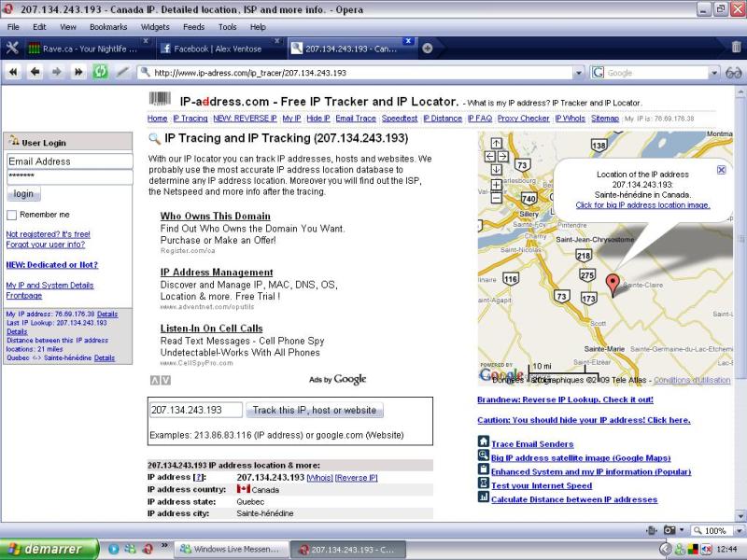Switch to the Rave.ca tab
Viewport: 747px width, 560px height.
coord(89,49)
